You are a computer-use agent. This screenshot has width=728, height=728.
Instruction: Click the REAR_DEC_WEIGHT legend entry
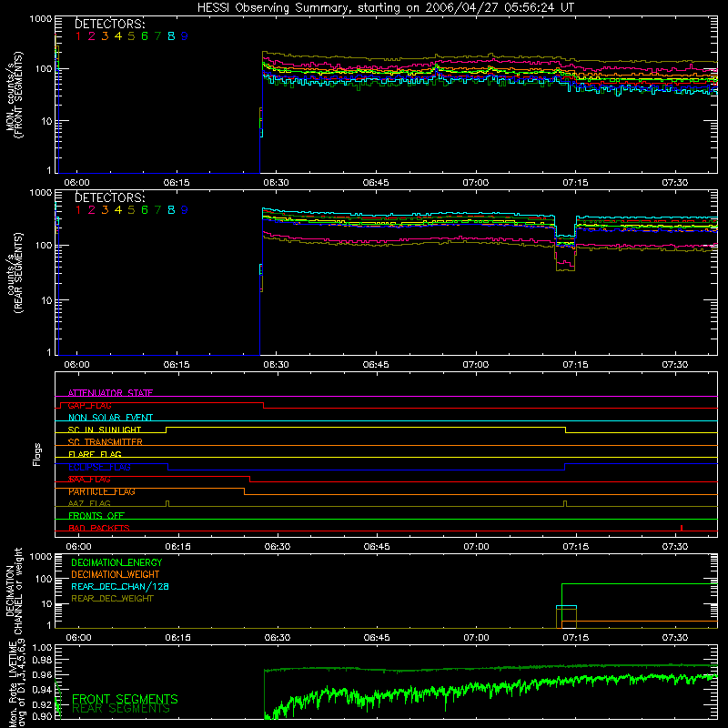coord(112,599)
